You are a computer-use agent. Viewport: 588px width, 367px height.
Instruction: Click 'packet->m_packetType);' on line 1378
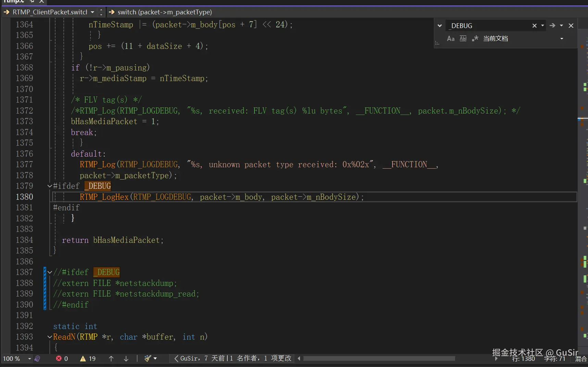coord(128,175)
